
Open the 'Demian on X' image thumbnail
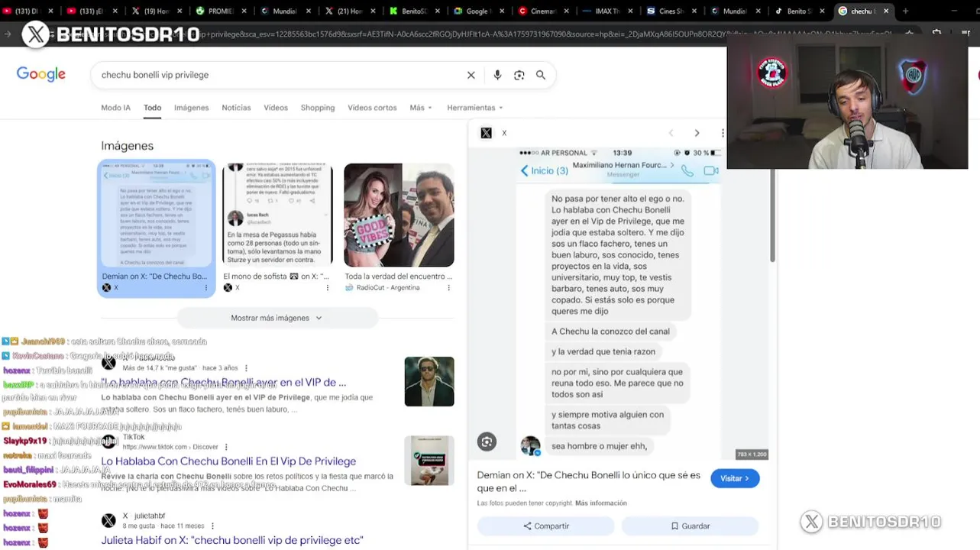click(157, 215)
